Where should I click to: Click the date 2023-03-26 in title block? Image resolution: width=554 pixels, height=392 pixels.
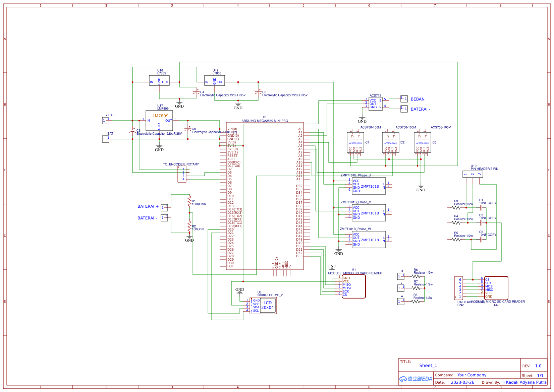pyautogui.click(x=463, y=382)
